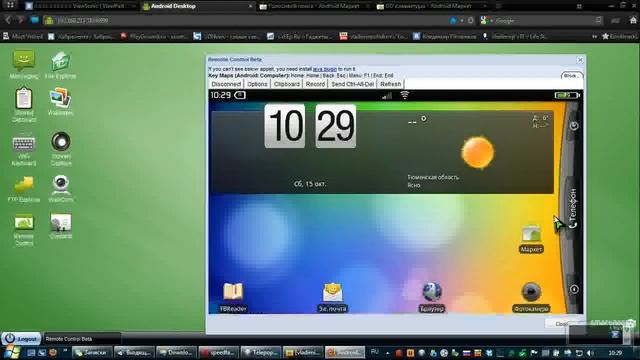The height and width of the screenshot is (360, 640).
Task: Click the lower round button on Android side rail
Action: pyautogui.click(x=574, y=289)
